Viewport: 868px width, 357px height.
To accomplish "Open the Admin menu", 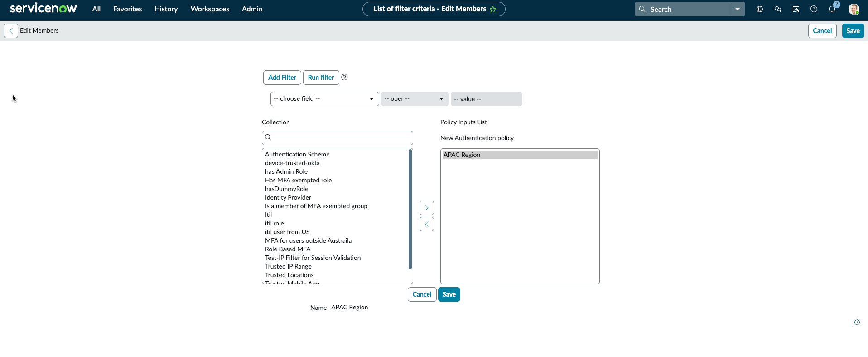I will coord(252,9).
